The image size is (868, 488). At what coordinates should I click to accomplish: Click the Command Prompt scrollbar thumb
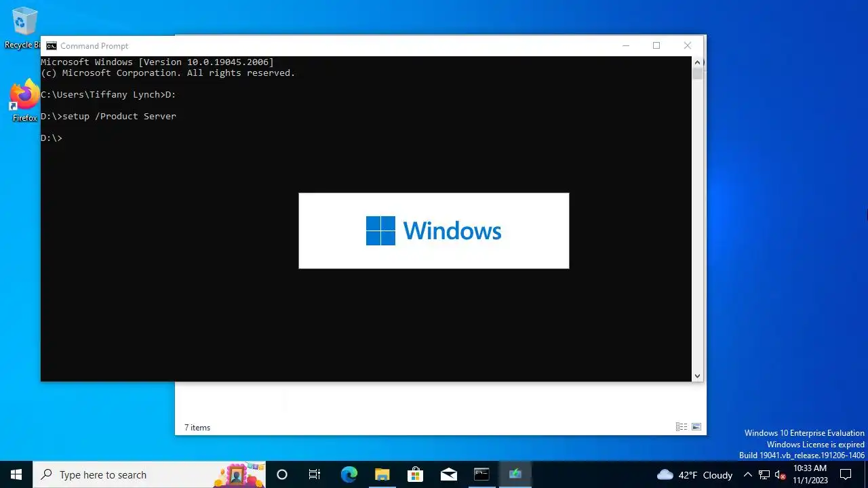697,74
